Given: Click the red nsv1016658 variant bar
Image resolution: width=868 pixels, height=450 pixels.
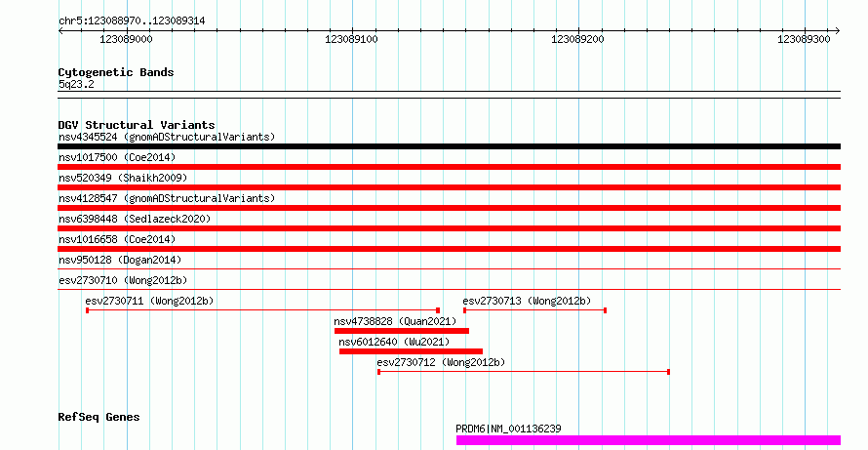Looking at the screenshot, I should [x=449, y=249].
